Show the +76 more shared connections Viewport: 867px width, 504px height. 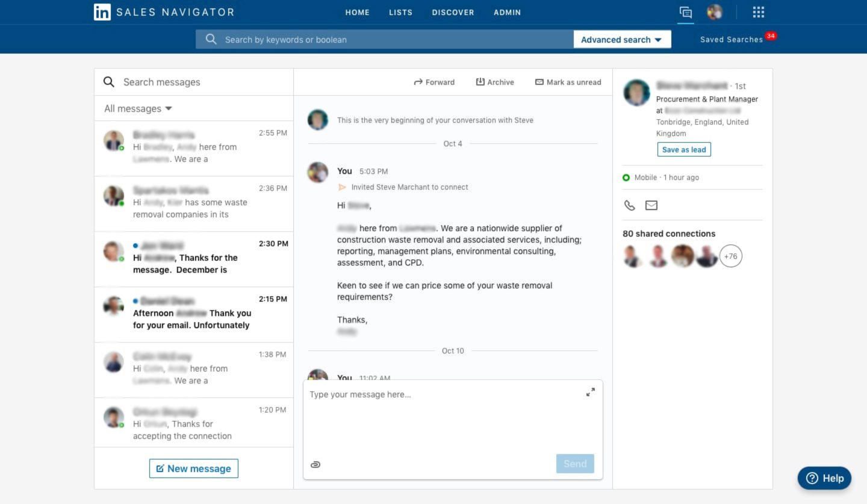point(730,257)
